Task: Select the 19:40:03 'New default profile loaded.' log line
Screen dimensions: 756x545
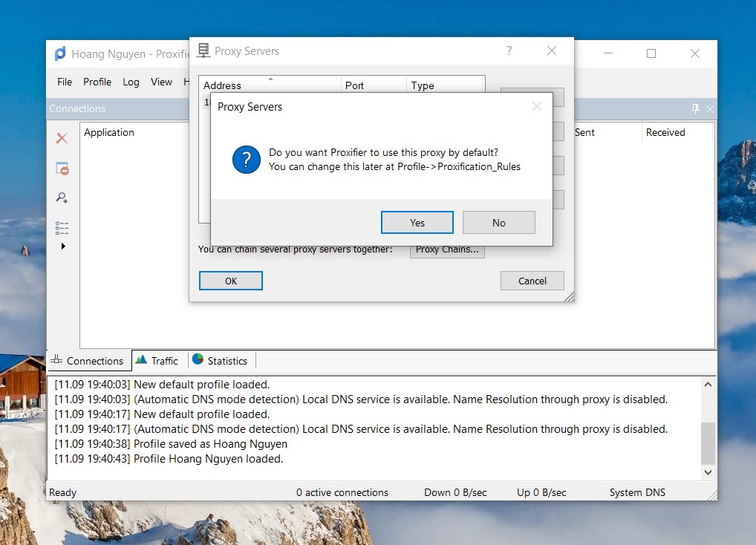Action: [162, 385]
